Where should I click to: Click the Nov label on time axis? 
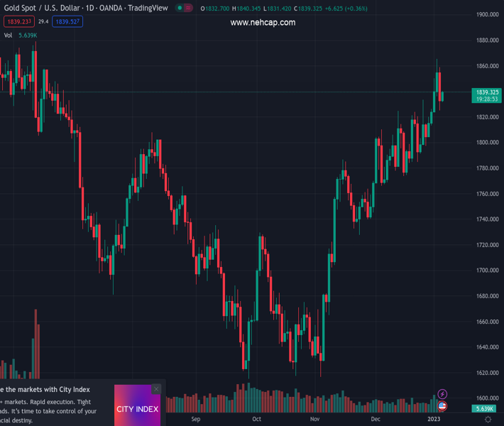314,420
